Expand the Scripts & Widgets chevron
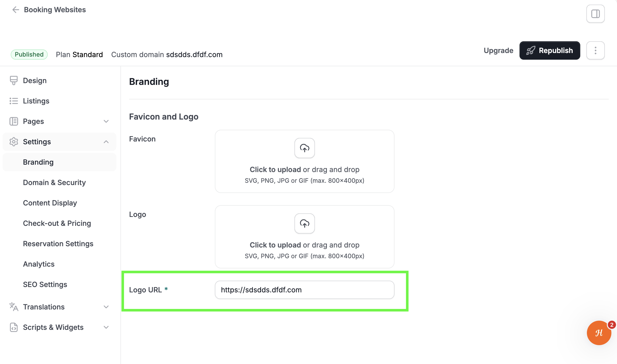Screen dimensions: 617x364 [106, 327]
